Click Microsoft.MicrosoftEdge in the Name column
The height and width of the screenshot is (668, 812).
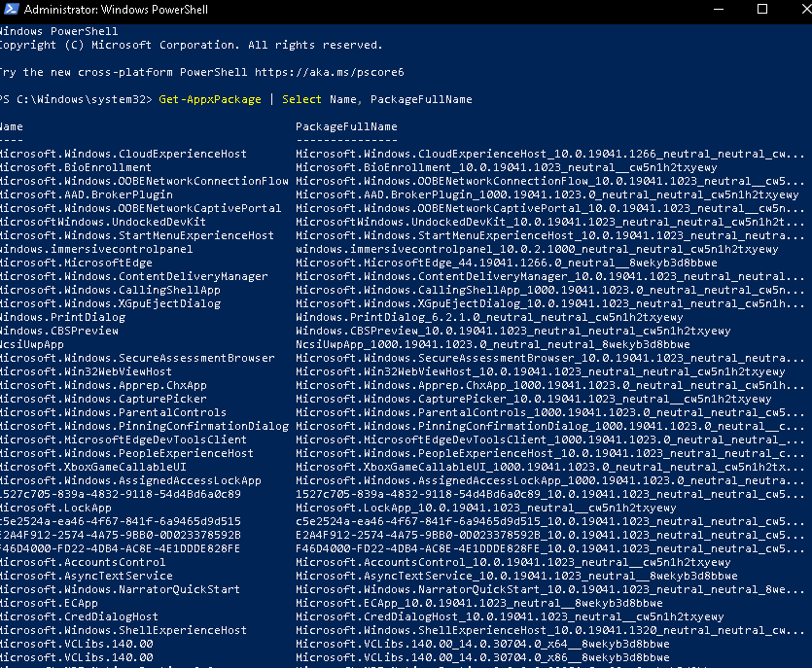coord(76,264)
